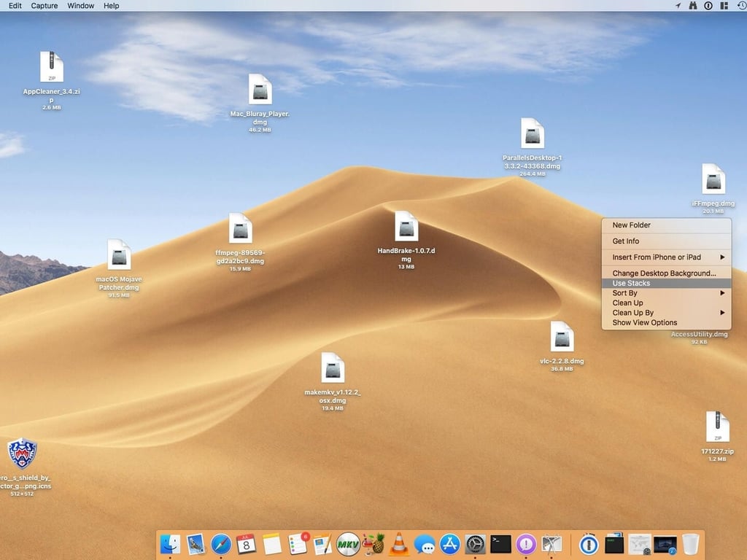747x560 pixels.
Task: Click 1Password keyhole menu bar icon
Action: click(x=708, y=6)
